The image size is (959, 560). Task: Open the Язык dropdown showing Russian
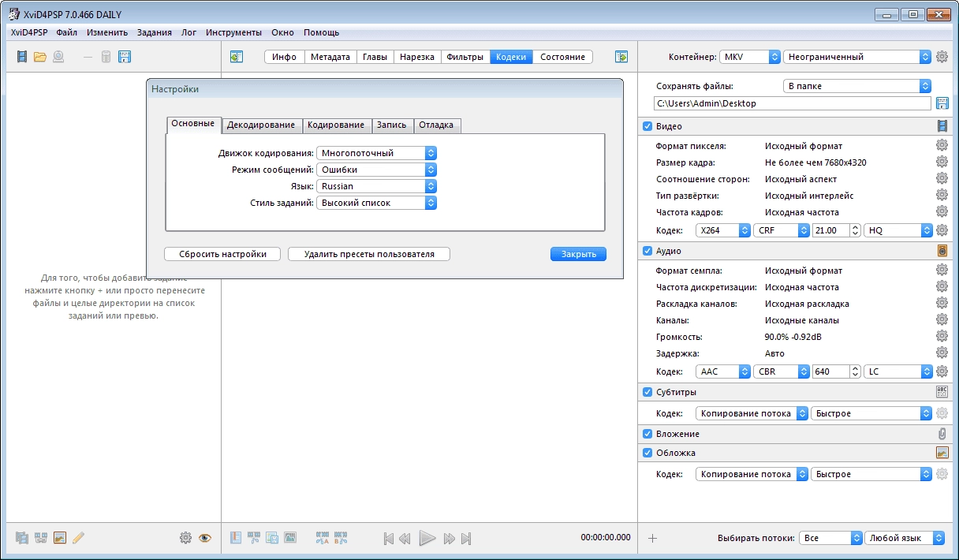[x=376, y=186]
